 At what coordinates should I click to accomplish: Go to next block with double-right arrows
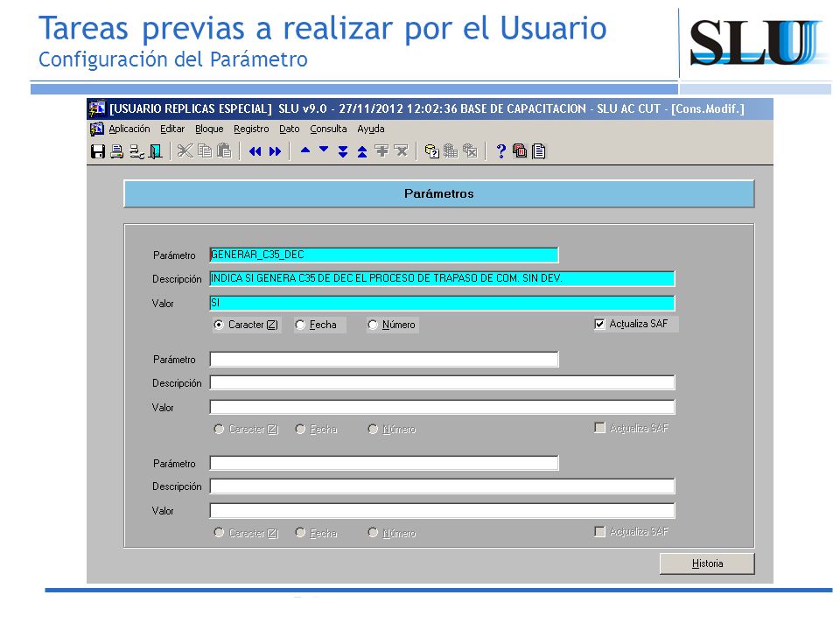[x=275, y=151]
